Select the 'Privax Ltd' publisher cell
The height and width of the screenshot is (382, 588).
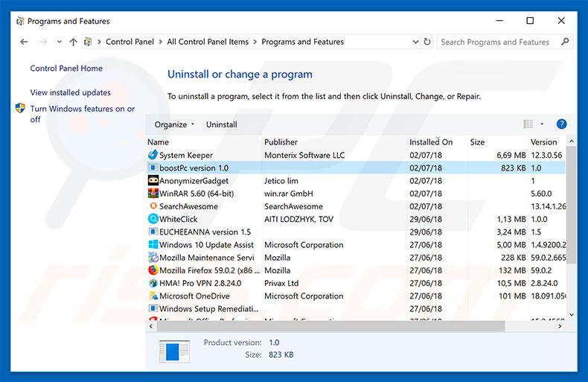pos(281,283)
